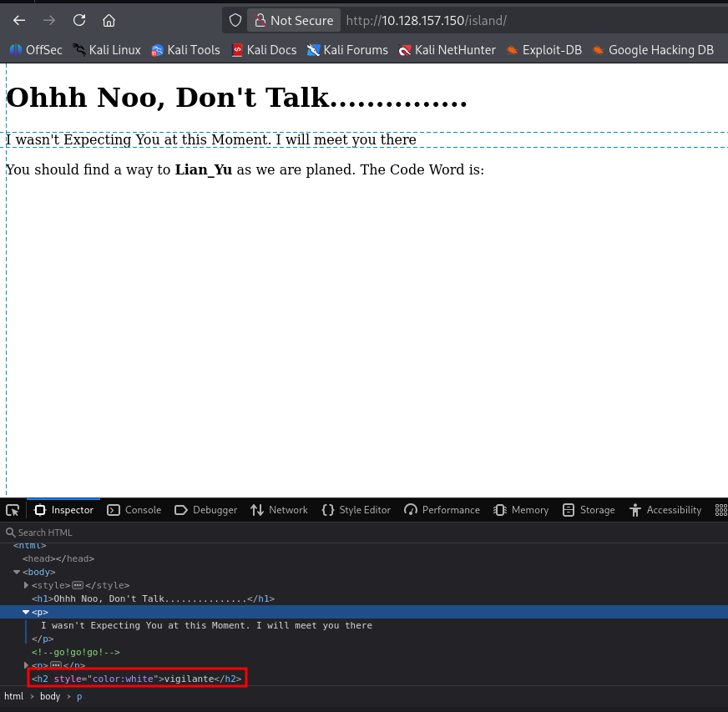Click the 'I wasn't Expecting You' paragraph

click(211, 139)
